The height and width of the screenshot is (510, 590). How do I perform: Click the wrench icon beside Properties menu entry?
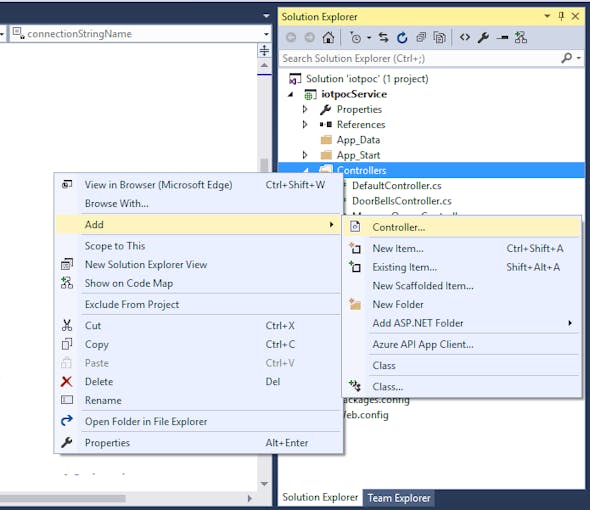pos(67,442)
